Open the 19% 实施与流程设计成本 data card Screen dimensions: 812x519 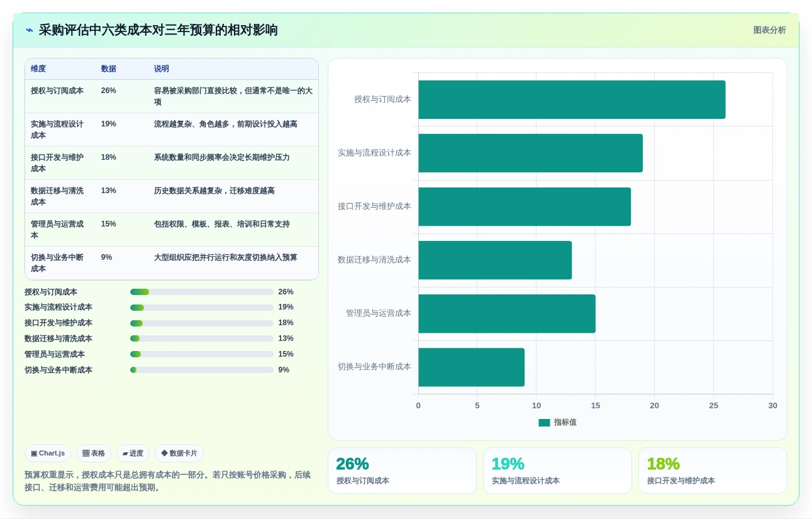pyautogui.click(x=557, y=471)
